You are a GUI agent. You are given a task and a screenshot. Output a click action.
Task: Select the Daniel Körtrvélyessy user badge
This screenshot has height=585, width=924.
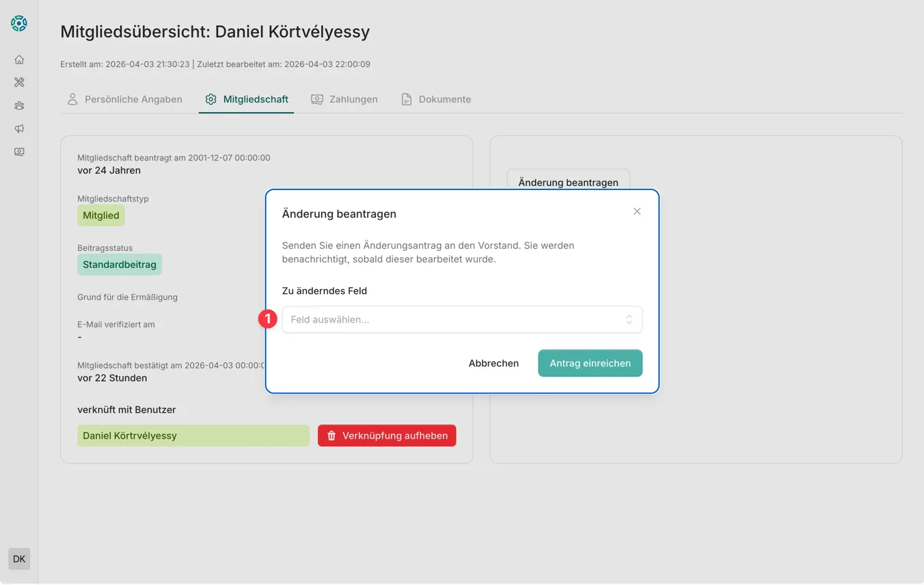pyautogui.click(x=193, y=435)
